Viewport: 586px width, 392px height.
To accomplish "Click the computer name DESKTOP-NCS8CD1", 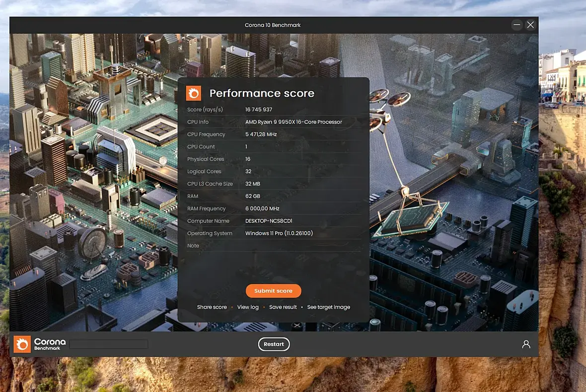I will [x=269, y=221].
